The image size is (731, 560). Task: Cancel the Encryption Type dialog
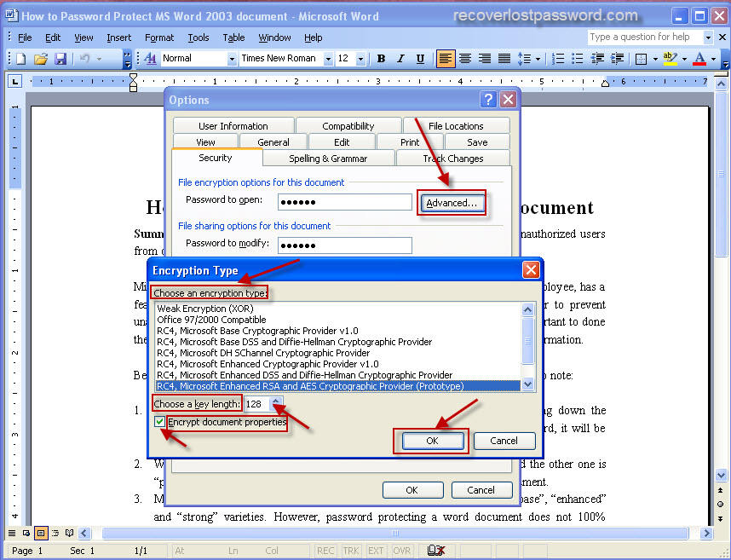click(x=504, y=441)
